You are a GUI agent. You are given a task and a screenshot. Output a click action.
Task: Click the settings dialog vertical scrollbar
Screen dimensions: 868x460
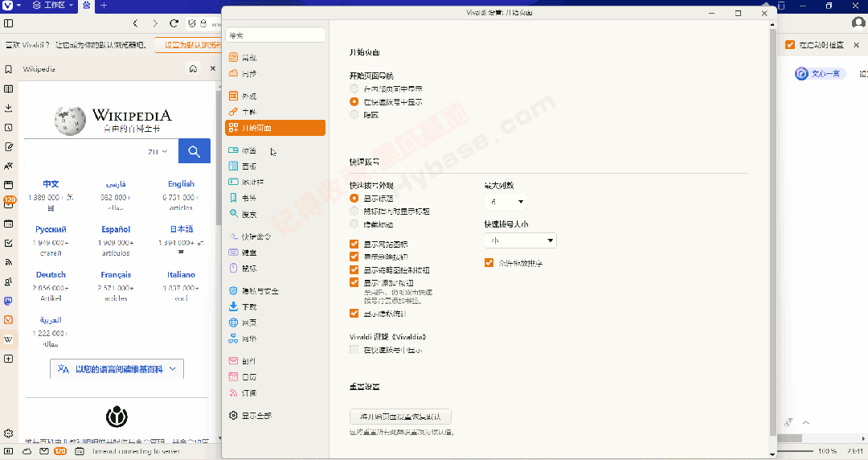coord(773,232)
